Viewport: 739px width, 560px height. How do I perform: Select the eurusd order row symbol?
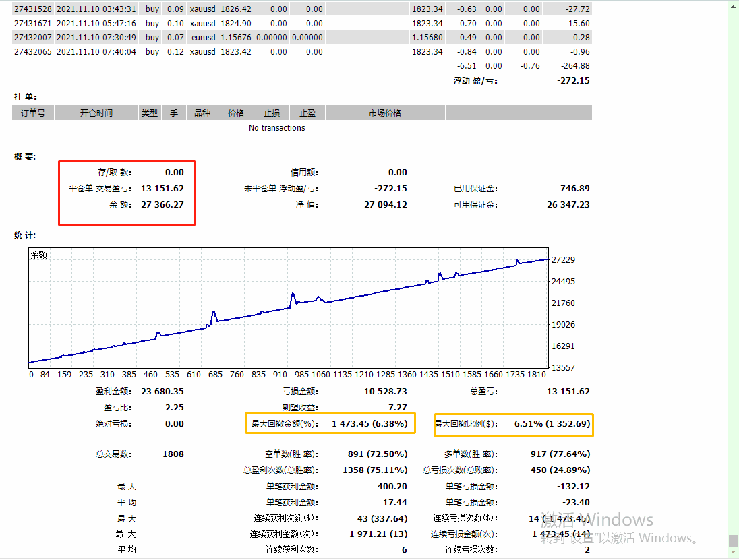pos(203,38)
